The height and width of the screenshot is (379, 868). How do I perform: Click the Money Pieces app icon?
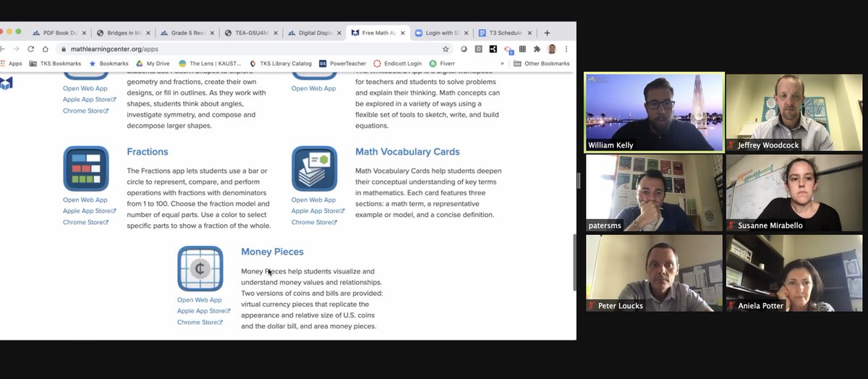point(200,268)
